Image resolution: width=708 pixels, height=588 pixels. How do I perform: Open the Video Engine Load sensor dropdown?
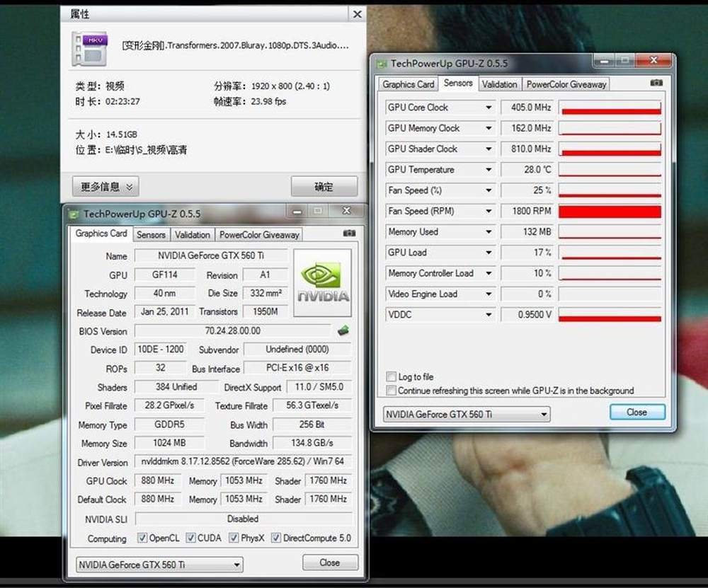[x=489, y=294]
